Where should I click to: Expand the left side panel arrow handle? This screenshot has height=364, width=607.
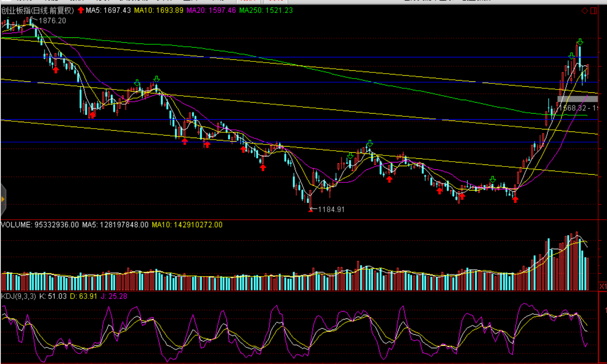click(x=3, y=199)
